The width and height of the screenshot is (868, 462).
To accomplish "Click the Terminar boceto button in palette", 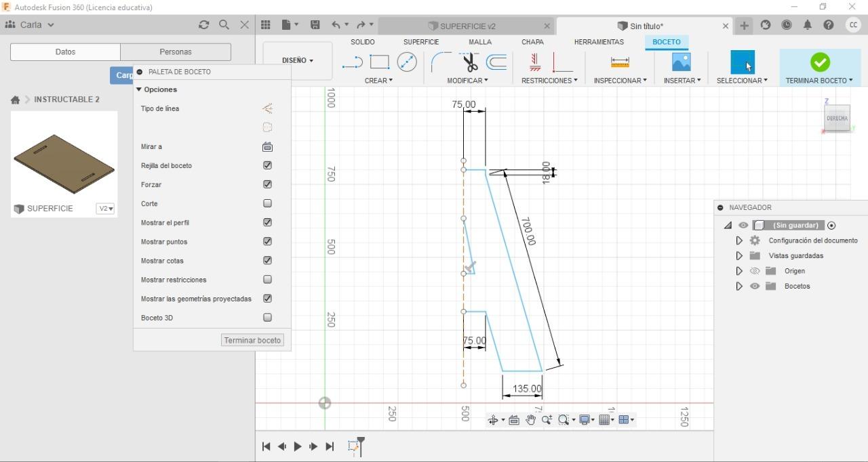I will coord(252,340).
